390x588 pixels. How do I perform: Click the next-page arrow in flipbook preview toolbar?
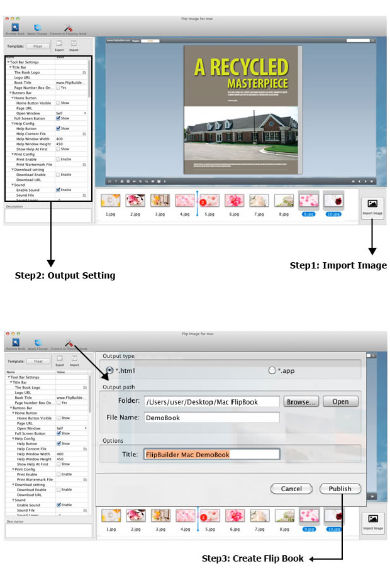pyautogui.click(x=365, y=181)
